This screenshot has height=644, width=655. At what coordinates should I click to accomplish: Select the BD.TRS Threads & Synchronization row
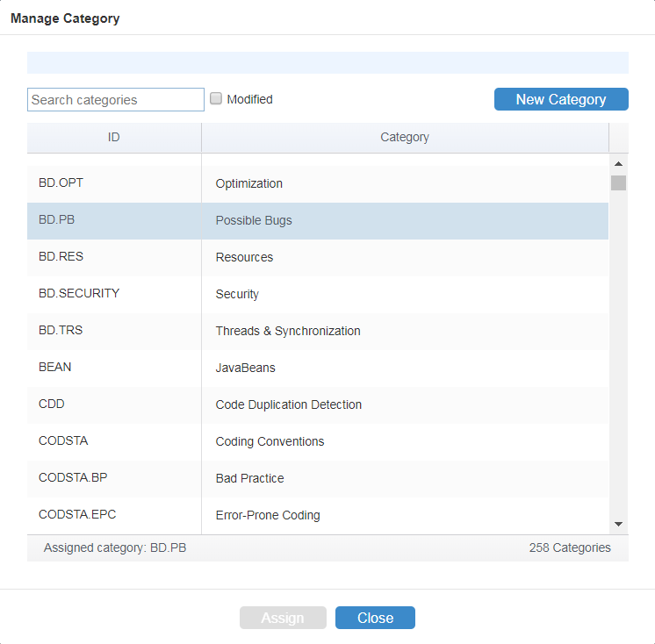318,332
